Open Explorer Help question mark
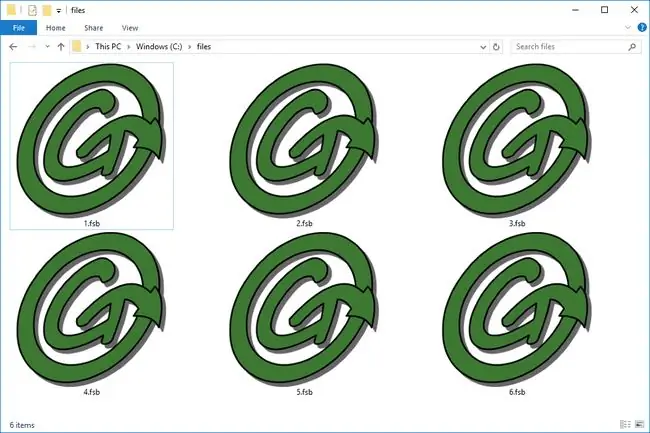 click(x=642, y=28)
